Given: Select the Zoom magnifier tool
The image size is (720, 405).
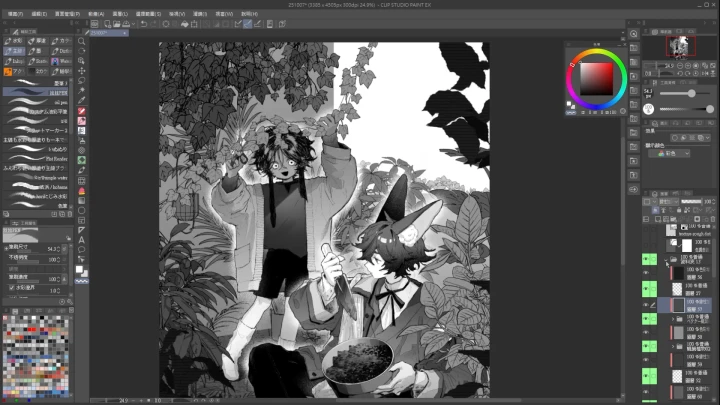Looking at the screenshot, I should coord(81,40).
